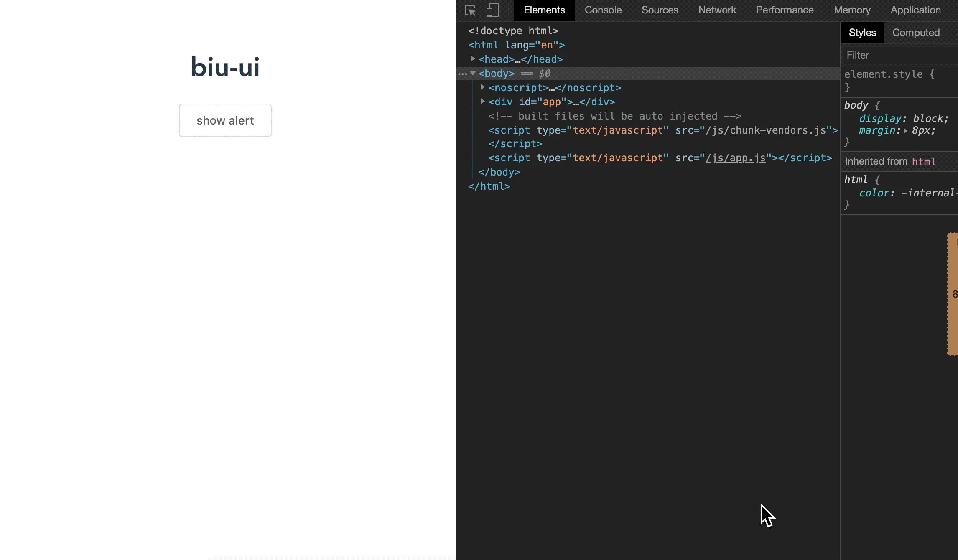This screenshot has width=958, height=560.
Task: Click the show alert button
Action: [x=225, y=120]
